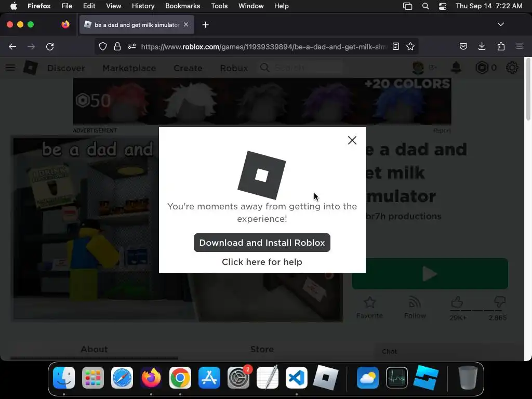Click the URL address field
The width and height of the screenshot is (532, 399).
263,46
